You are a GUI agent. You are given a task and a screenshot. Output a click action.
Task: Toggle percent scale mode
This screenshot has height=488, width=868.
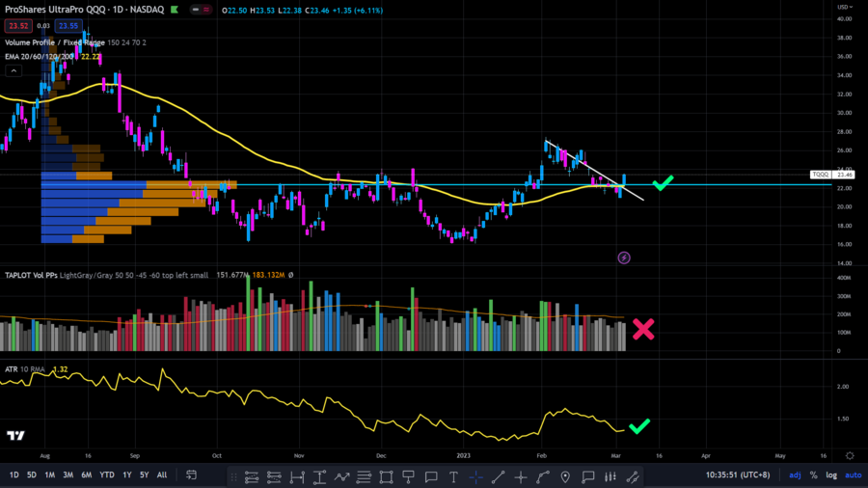click(x=813, y=474)
